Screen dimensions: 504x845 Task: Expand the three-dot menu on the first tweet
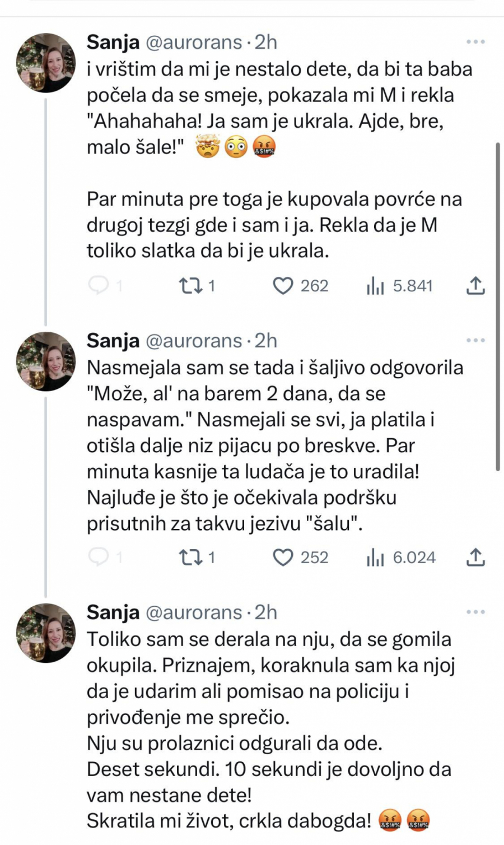pyautogui.click(x=475, y=41)
